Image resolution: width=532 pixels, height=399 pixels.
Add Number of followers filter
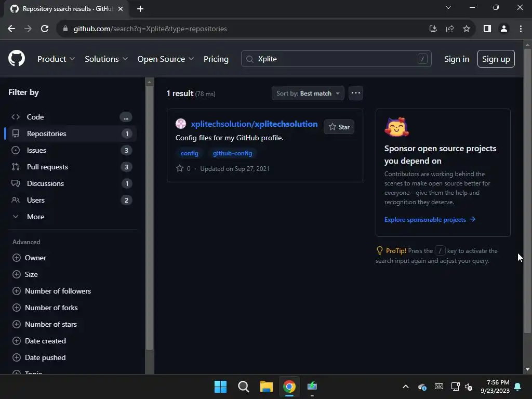tap(51, 291)
